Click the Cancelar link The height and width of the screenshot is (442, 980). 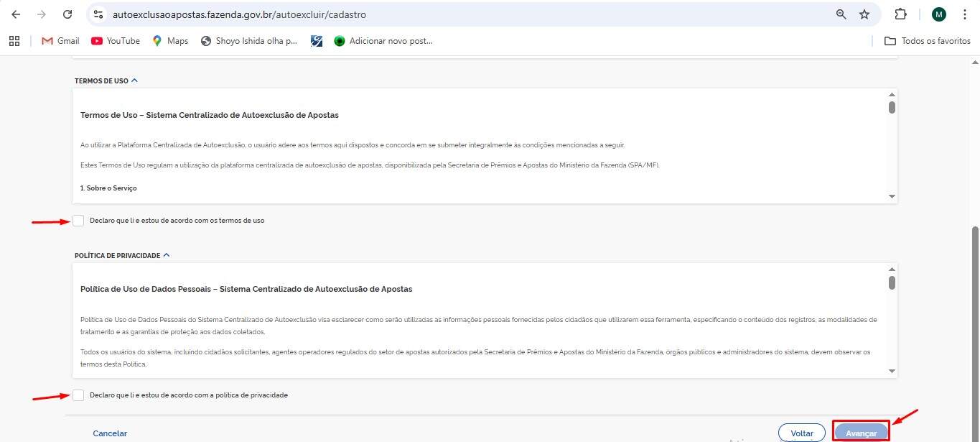point(109,433)
